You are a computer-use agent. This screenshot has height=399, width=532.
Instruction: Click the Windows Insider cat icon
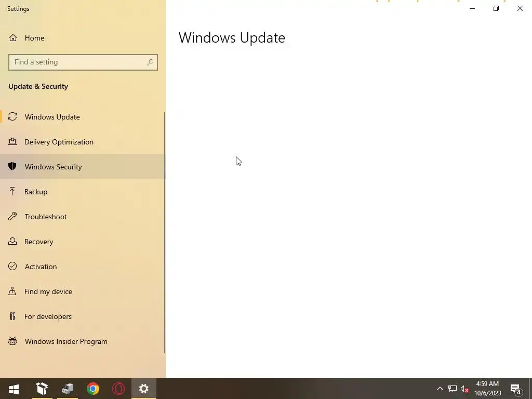coord(12,341)
